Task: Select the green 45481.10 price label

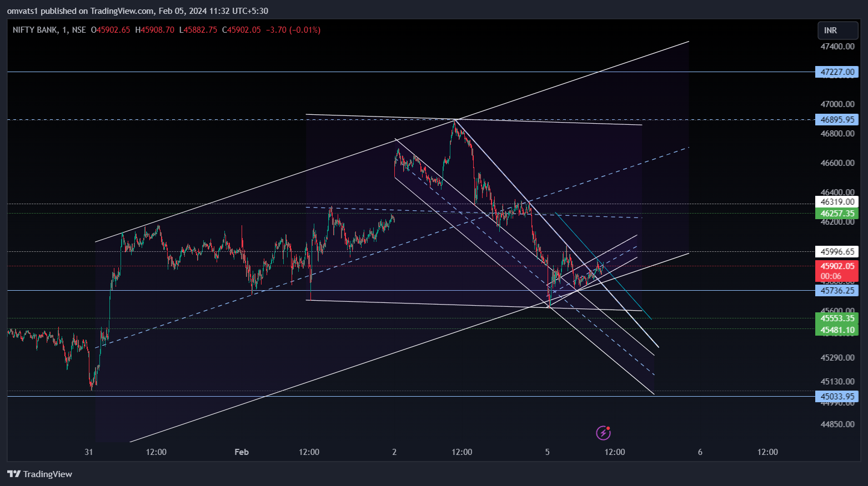Action: pyautogui.click(x=837, y=330)
